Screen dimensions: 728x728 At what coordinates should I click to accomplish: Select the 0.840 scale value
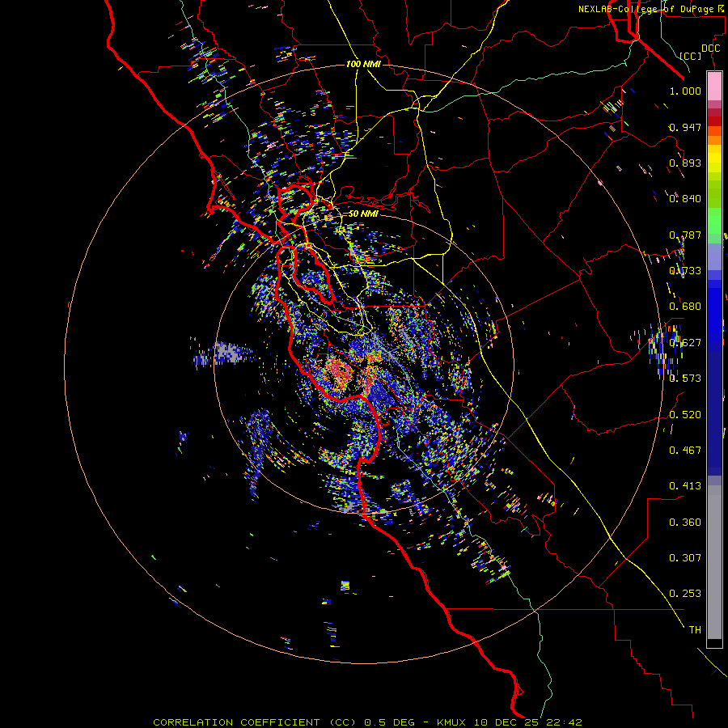pos(685,199)
